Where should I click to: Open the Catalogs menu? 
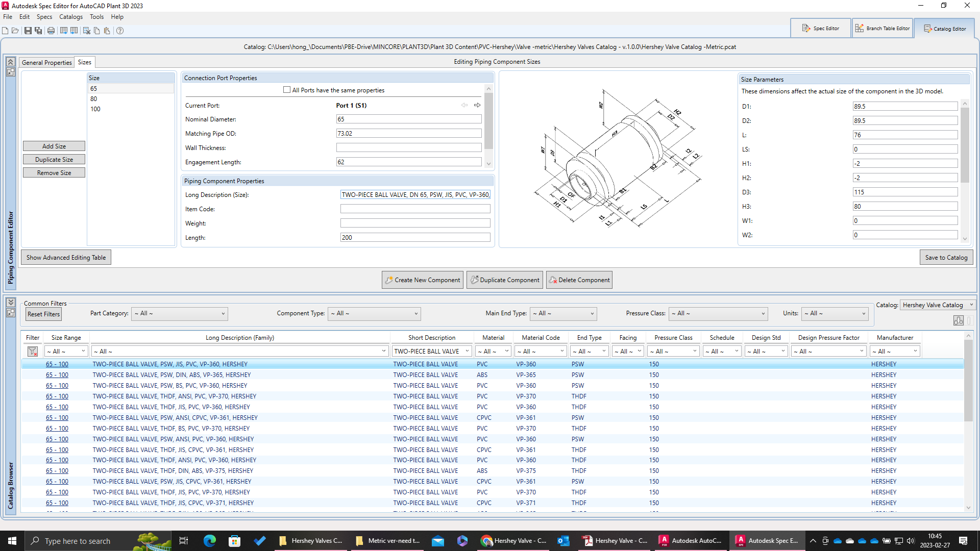[70, 17]
